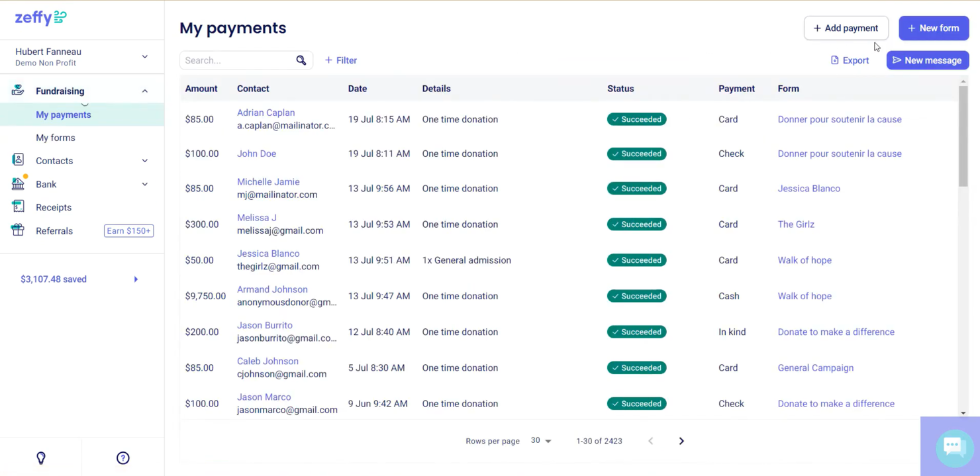The image size is (980, 476).
Task: Select My payments in the sidebar
Action: [x=63, y=115]
